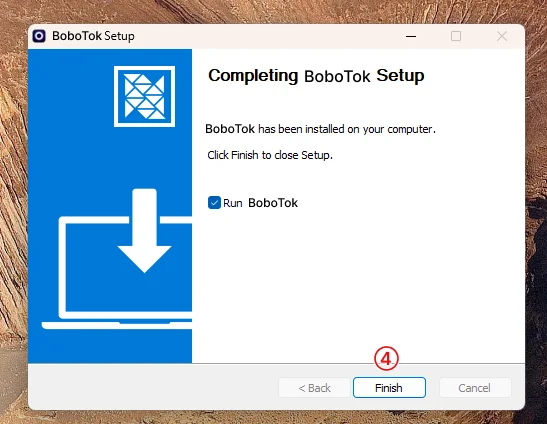Click the Cancel button
Screen dimensions: 547x424
tap(475, 388)
